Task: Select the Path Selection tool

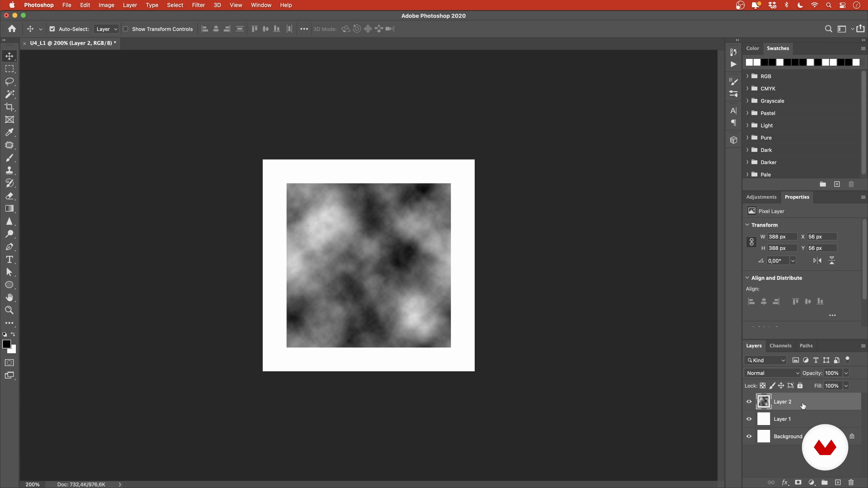Action: point(9,272)
